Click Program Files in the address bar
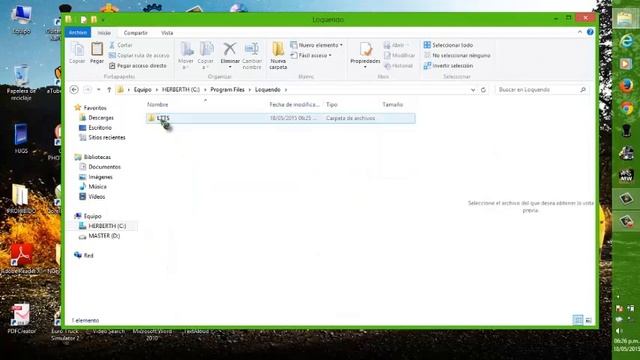The height and width of the screenshot is (360, 640). (x=227, y=90)
